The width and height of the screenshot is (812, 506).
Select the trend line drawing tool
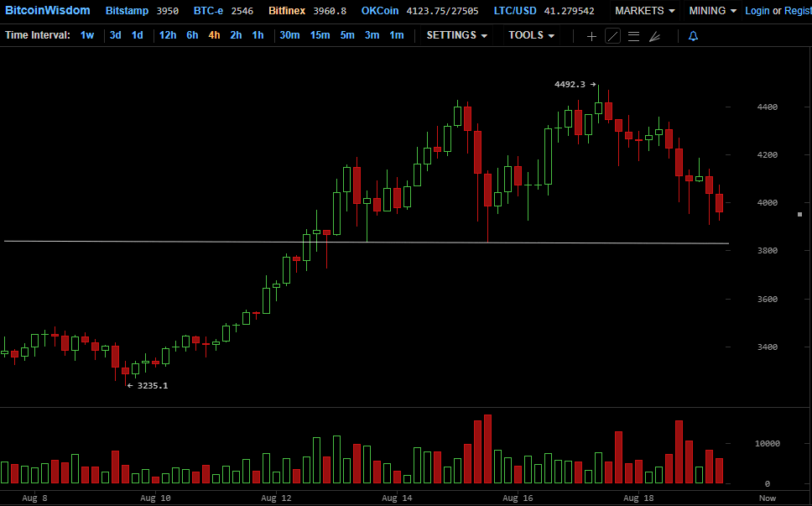(612, 36)
